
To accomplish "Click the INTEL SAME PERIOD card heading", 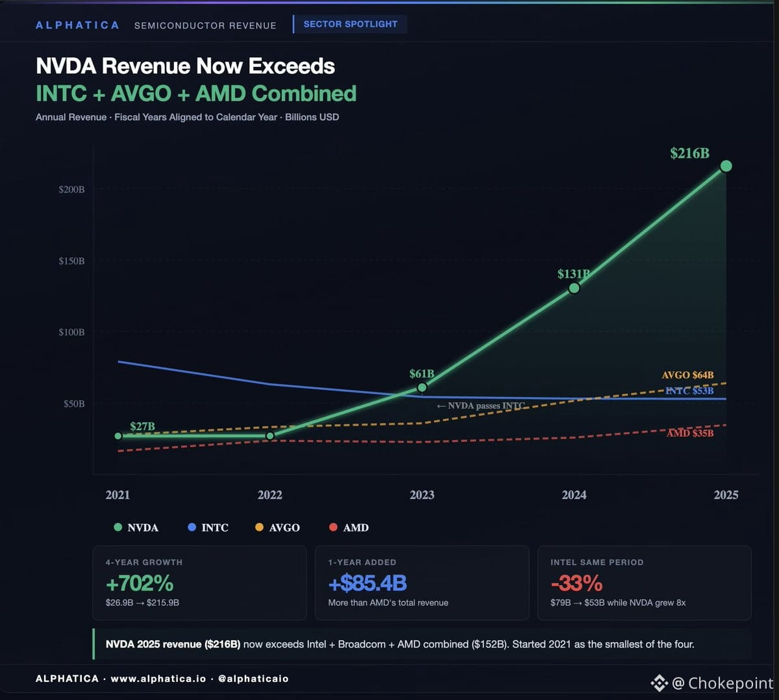I will click(597, 562).
